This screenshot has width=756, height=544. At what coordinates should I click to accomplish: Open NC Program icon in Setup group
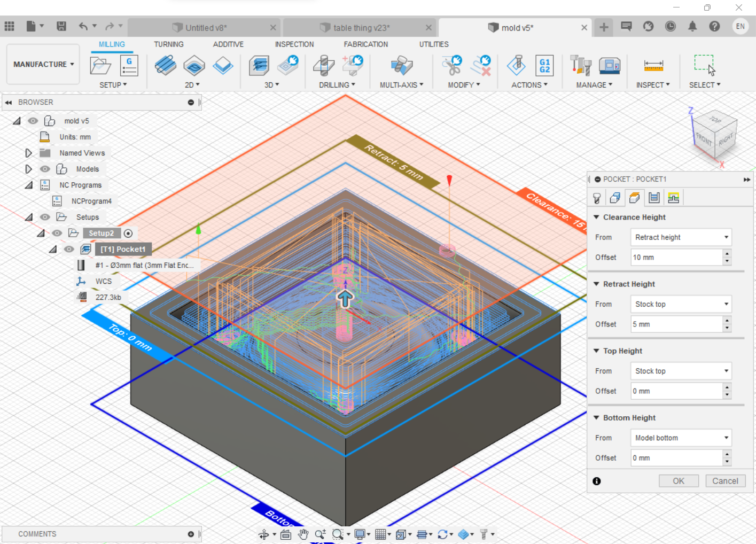(129, 66)
